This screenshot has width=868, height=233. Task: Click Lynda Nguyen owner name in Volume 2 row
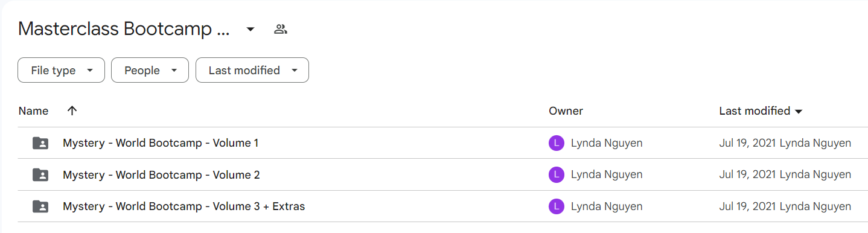coord(606,175)
